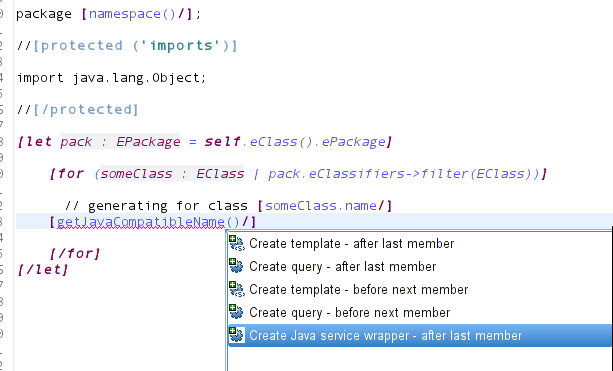
Task: Click the [/for] closing tag
Action: pos(75,254)
